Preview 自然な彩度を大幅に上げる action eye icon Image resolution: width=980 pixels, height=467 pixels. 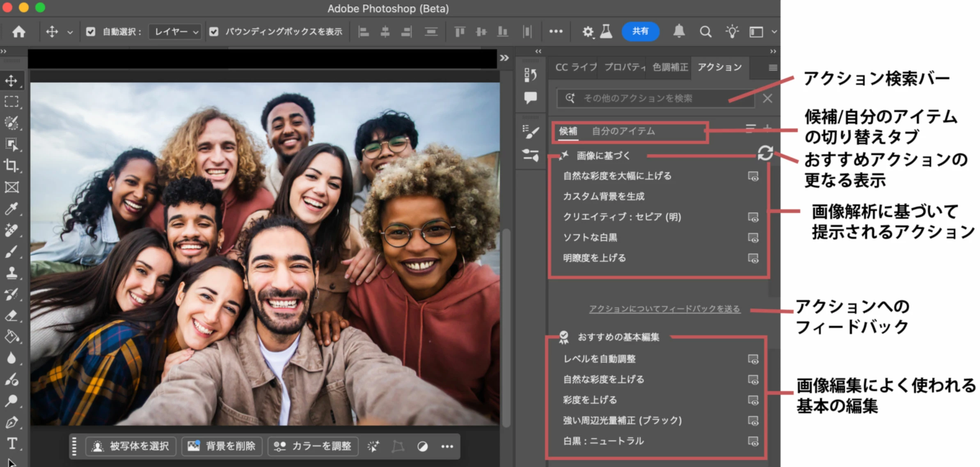pyautogui.click(x=753, y=176)
